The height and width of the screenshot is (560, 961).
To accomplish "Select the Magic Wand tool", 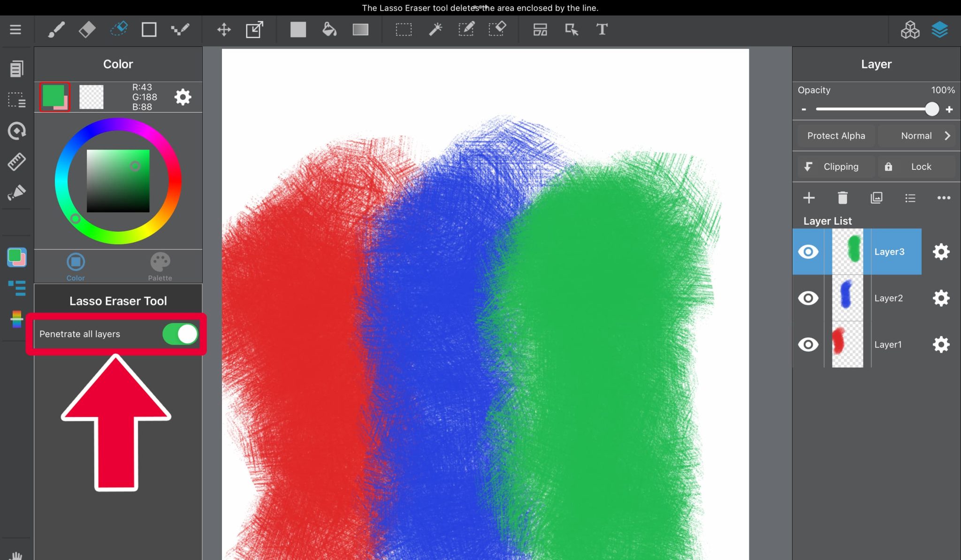I will point(435,30).
